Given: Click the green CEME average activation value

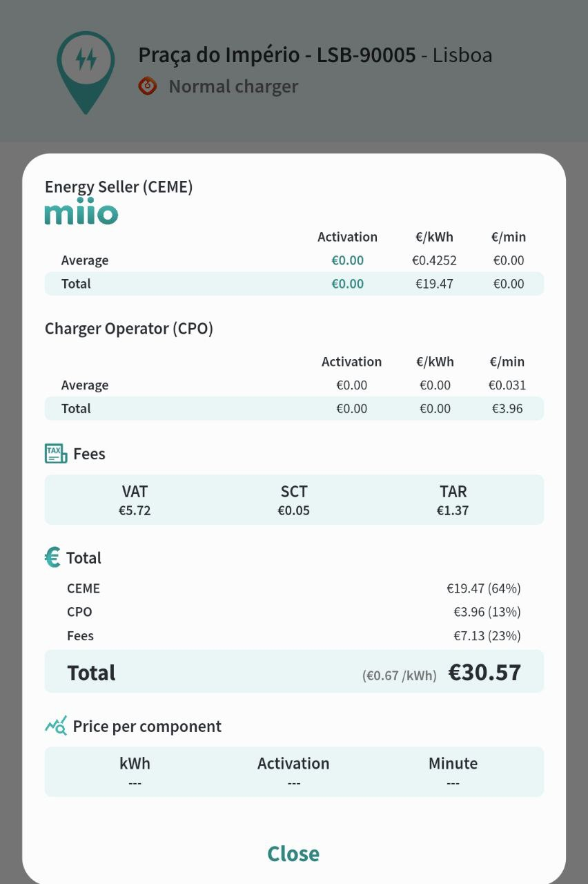Looking at the screenshot, I should click(x=347, y=260).
